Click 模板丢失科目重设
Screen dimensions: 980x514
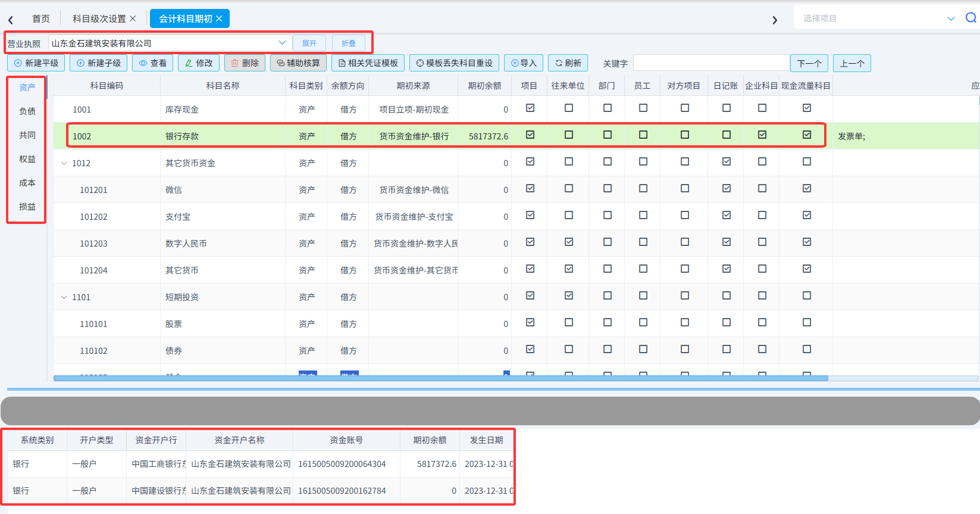(454, 63)
